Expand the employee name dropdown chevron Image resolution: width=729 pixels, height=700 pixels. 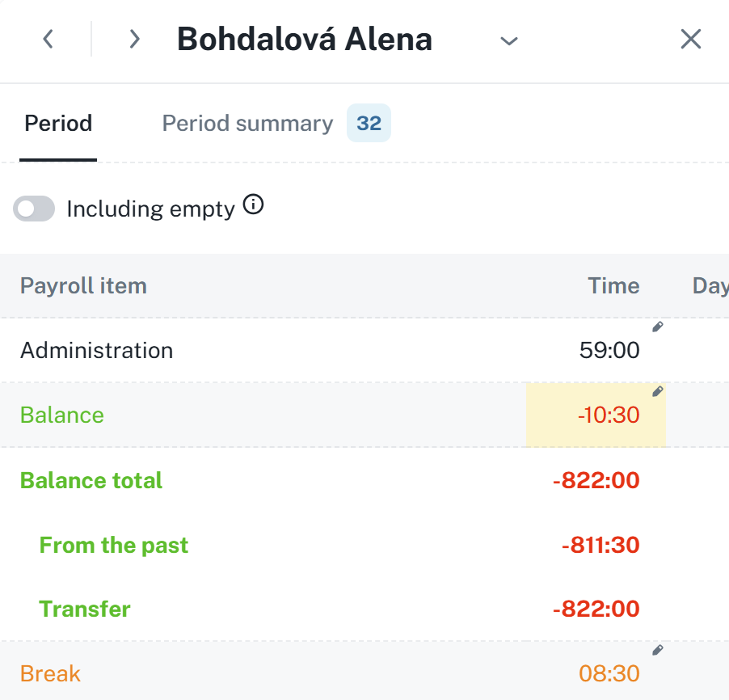tap(508, 40)
